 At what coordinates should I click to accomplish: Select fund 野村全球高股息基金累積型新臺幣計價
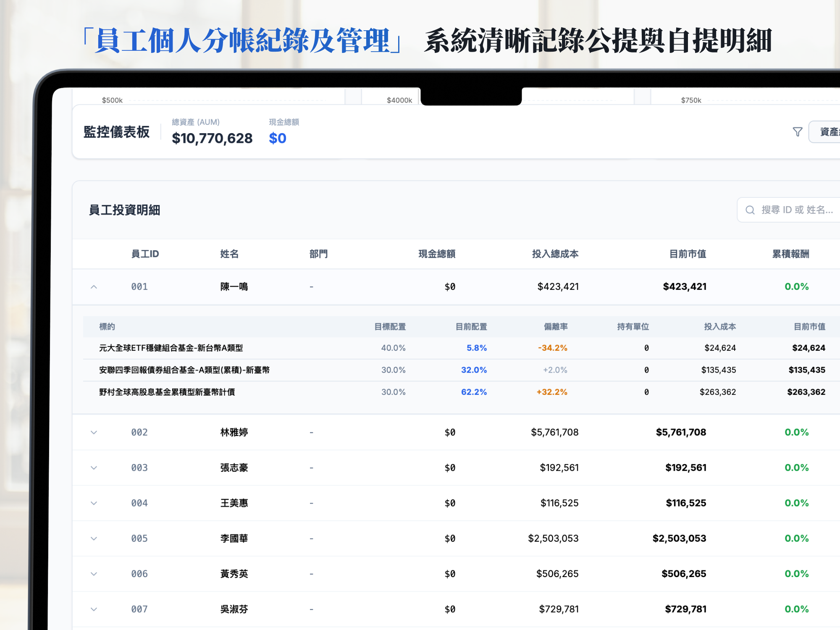[167, 392]
